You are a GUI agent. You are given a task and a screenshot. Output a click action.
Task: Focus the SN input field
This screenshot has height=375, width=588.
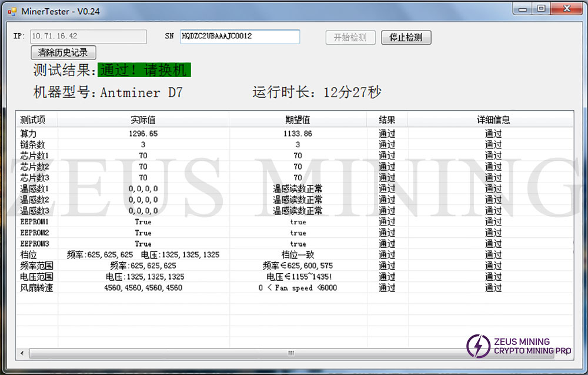[x=239, y=36]
